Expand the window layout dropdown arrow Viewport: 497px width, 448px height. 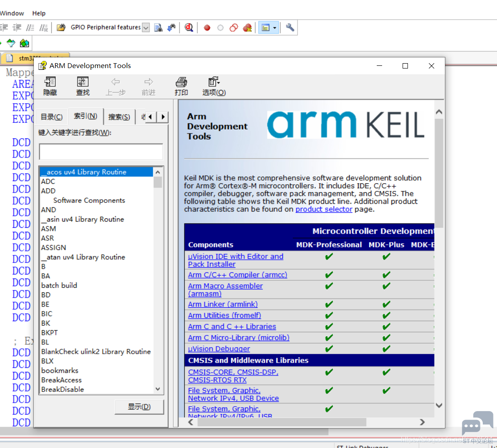(x=274, y=28)
